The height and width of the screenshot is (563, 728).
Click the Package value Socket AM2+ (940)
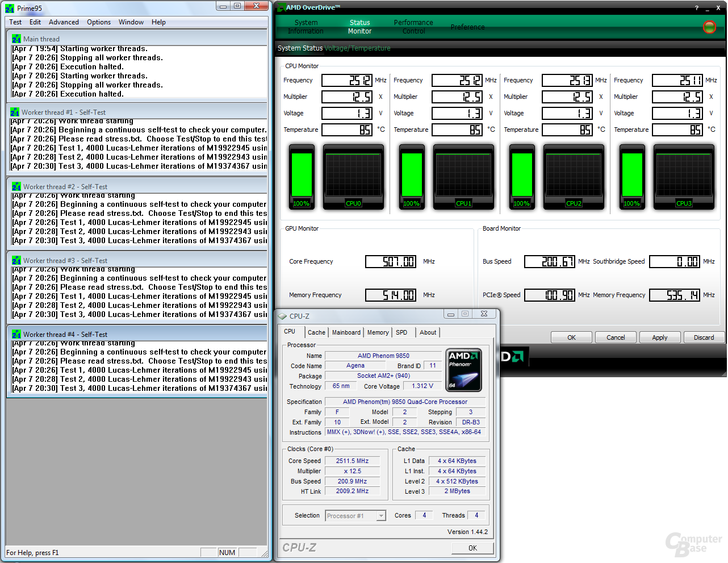[x=383, y=376]
